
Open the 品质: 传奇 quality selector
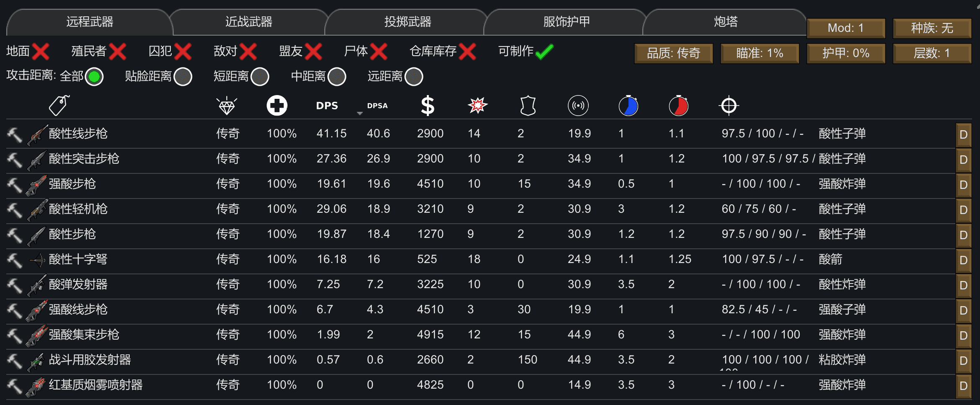pos(674,53)
